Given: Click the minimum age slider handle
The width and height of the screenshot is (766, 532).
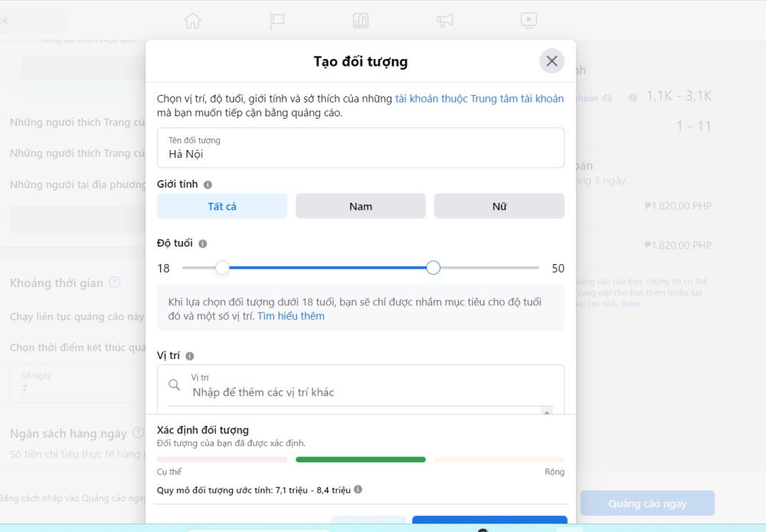Looking at the screenshot, I should 222,267.
